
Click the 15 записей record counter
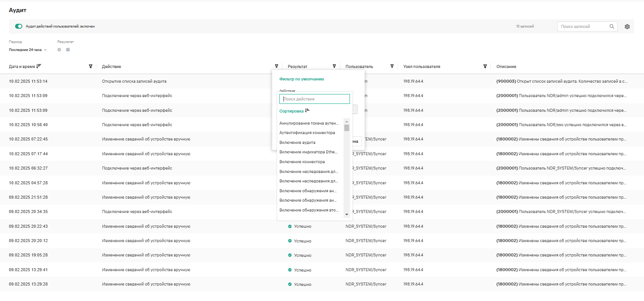525,26
